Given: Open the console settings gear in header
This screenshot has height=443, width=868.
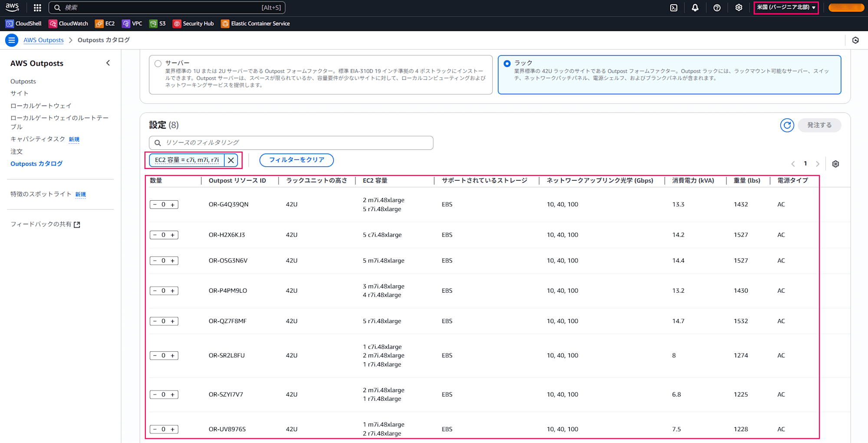Looking at the screenshot, I should coord(739,8).
